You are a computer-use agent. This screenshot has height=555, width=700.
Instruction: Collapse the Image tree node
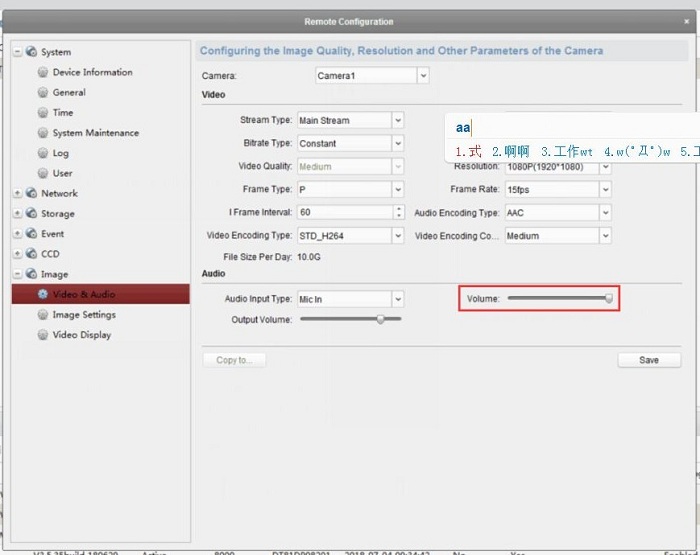[17, 274]
